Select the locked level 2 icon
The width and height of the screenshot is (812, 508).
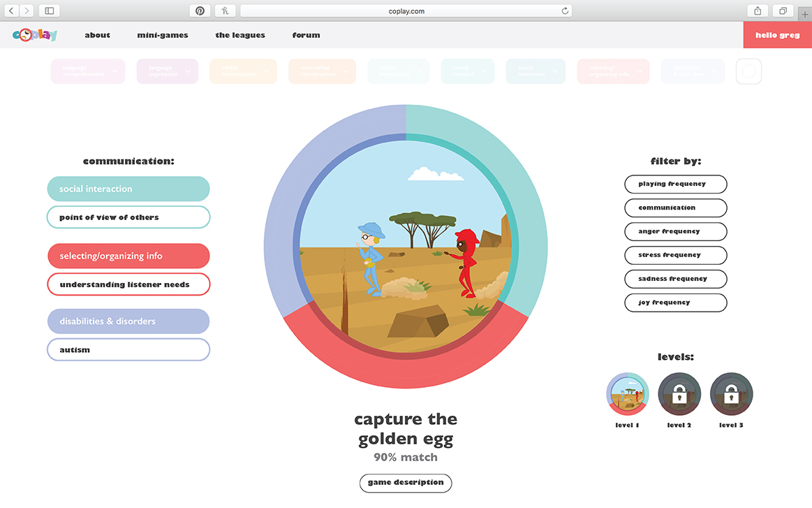679,394
